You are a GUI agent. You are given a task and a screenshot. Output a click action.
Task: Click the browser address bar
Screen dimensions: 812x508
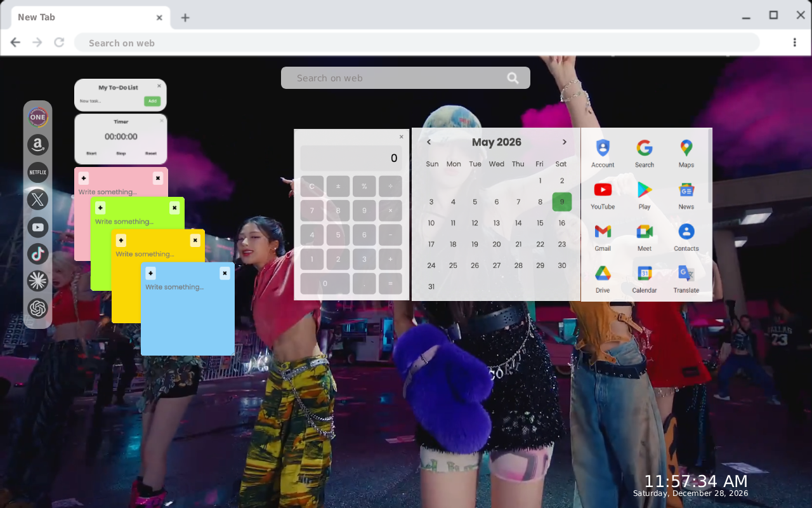417,43
